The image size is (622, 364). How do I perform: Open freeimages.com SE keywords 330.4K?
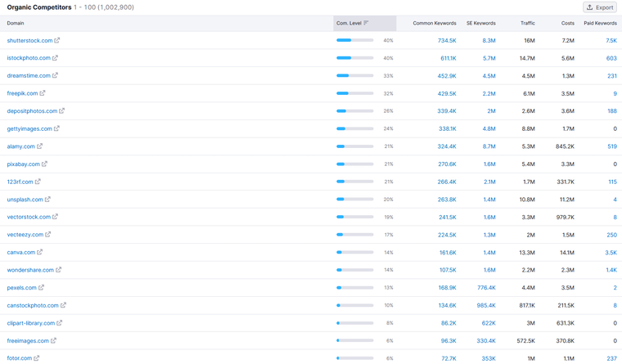click(x=486, y=340)
